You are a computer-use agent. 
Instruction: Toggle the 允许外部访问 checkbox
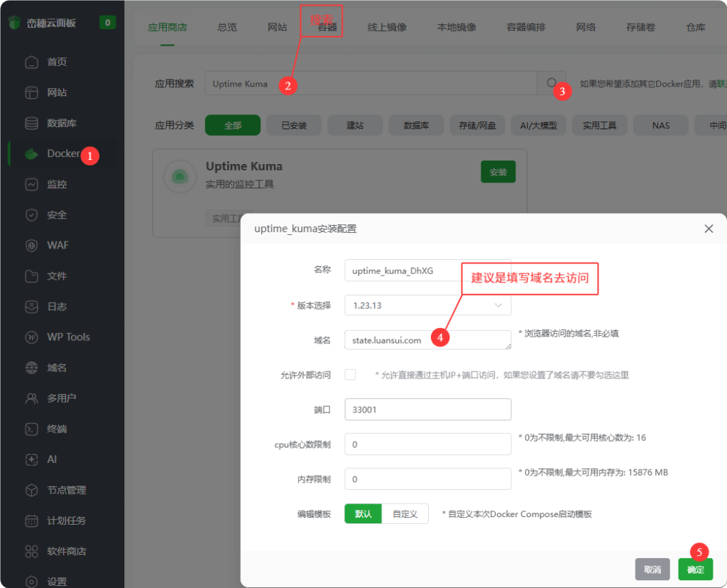(x=350, y=375)
